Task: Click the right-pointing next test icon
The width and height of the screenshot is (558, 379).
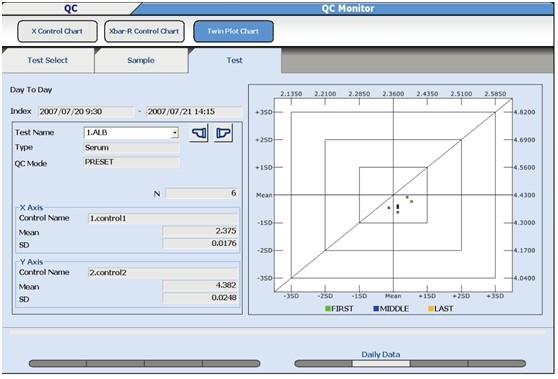Action: (x=223, y=133)
